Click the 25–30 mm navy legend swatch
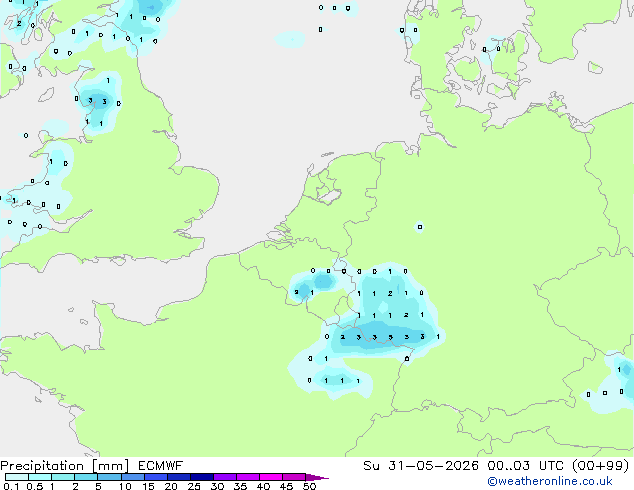The image size is (634, 490). (x=202, y=477)
